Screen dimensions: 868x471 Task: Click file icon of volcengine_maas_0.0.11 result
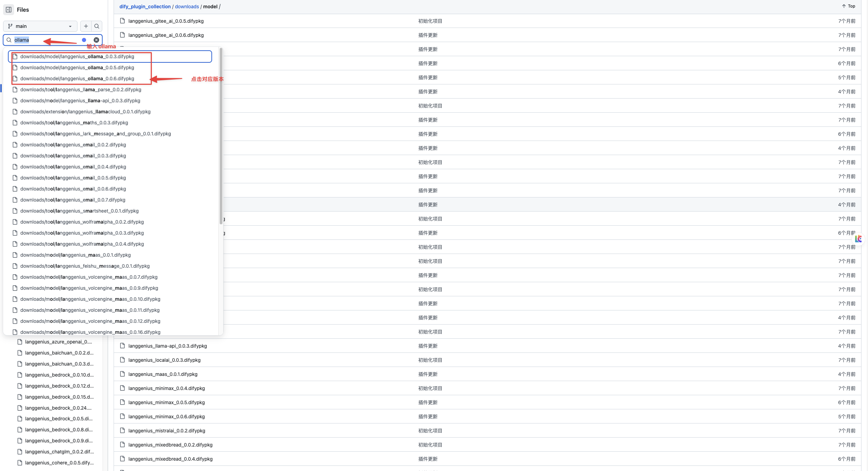click(15, 310)
